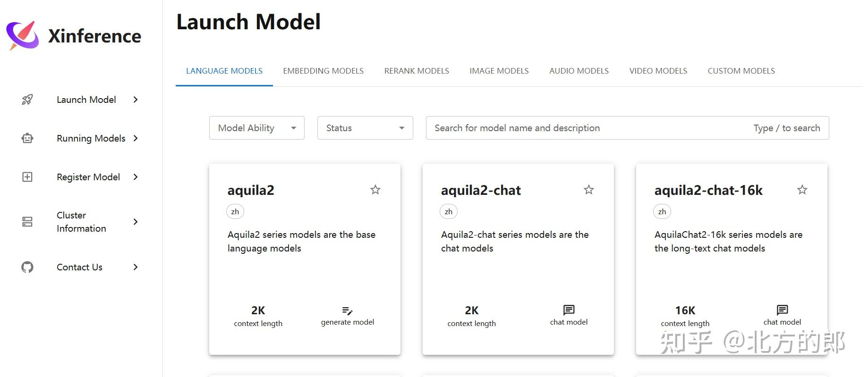Click the generate model icon on aquila2 card
Viewport: 868px width, 377px height.
click(x=347, y=310)
